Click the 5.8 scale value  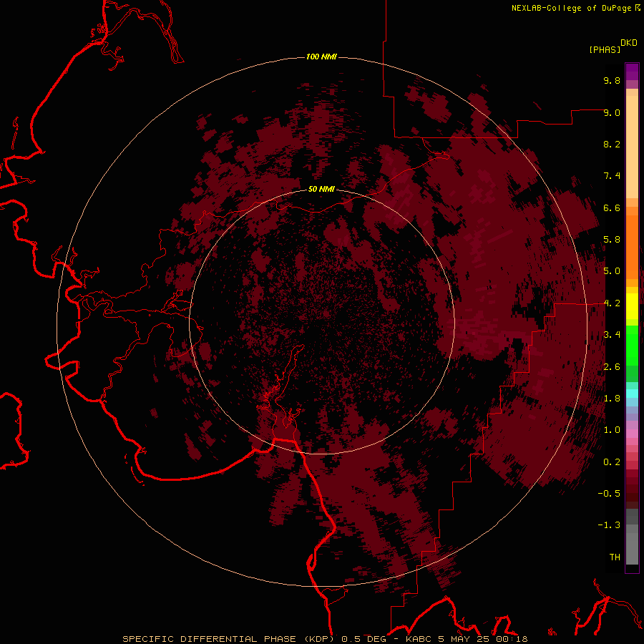click(612, 240)
